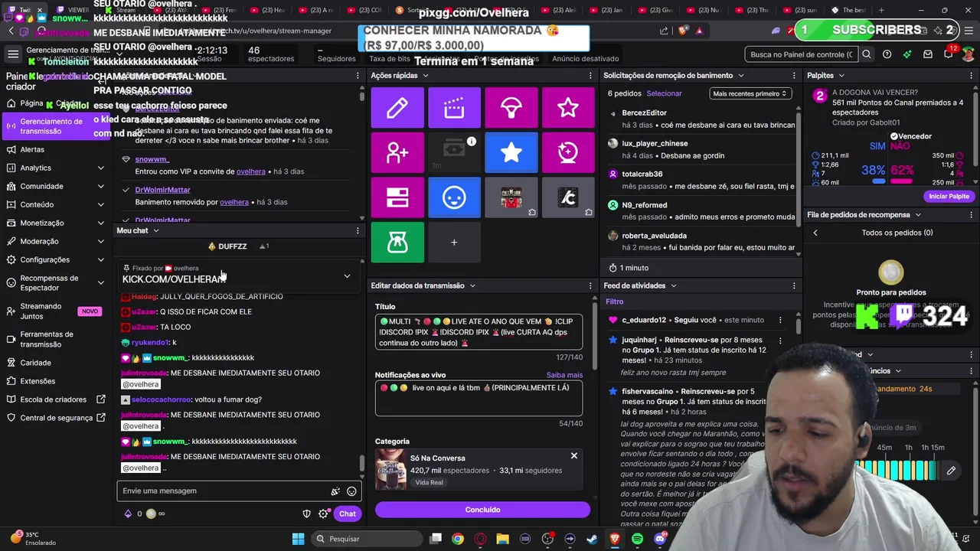Click the blue smiley emote-only quick action

(x=454, y=197)
